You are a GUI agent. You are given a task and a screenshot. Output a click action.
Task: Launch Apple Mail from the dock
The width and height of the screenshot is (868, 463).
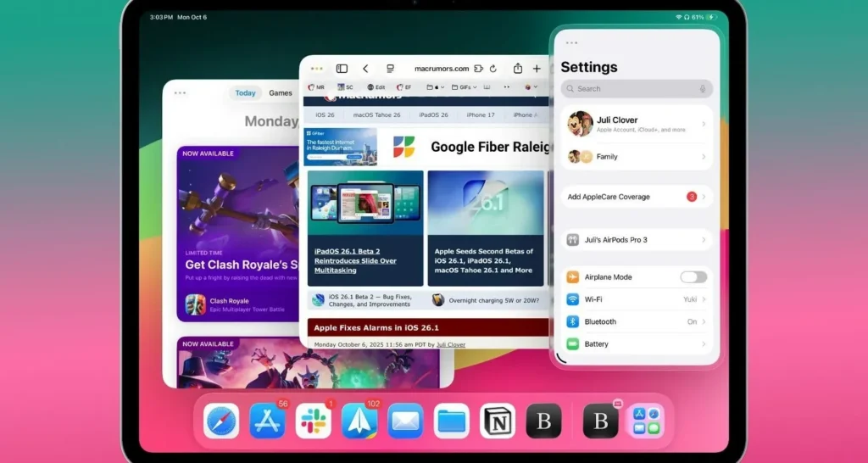pyautogui.click(x=405, y=421)
